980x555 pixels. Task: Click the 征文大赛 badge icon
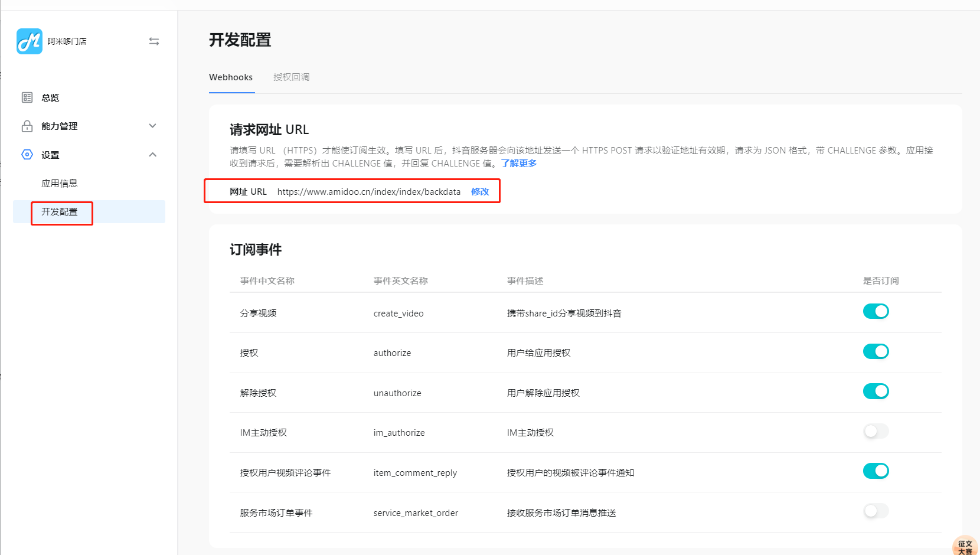coord(966,546)
